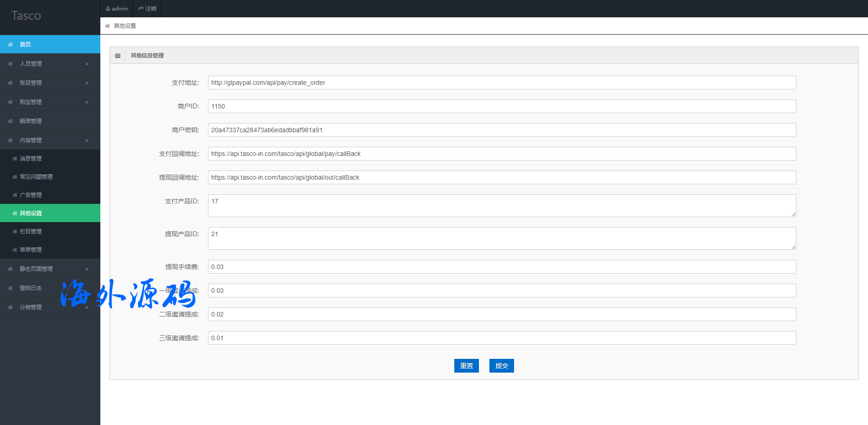
Task: Expand the 人员管理 menu chevron
Action: click(x=87, y=64)
